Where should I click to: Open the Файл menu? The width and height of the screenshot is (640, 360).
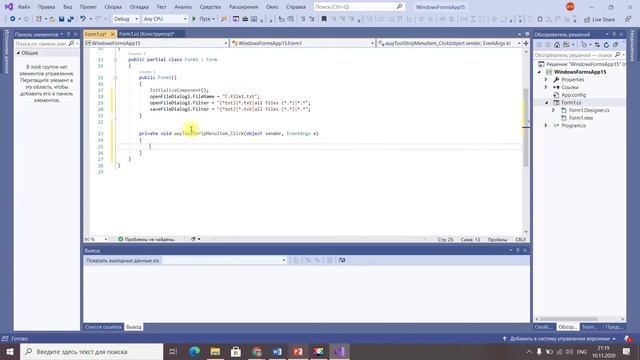coord(24,7)
